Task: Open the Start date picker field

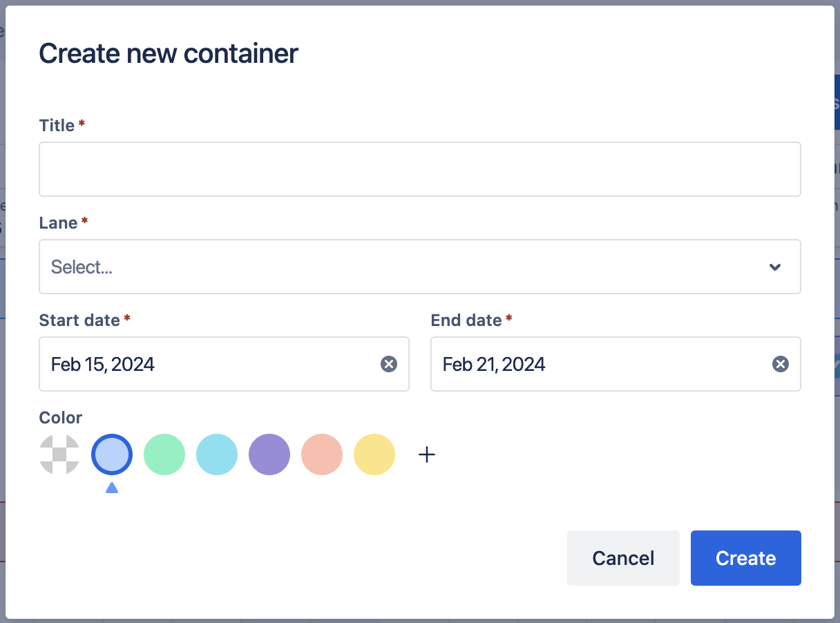Action: click(207, 364)
